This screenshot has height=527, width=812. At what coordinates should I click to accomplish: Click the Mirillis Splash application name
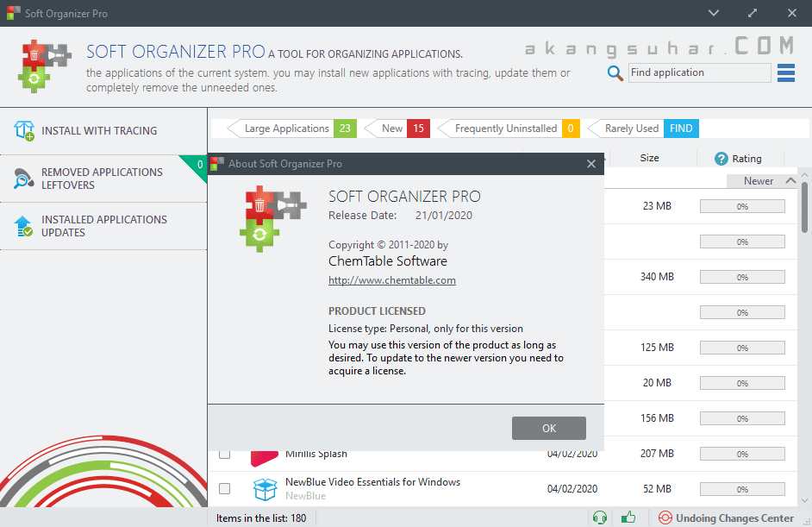coord(315,455)
